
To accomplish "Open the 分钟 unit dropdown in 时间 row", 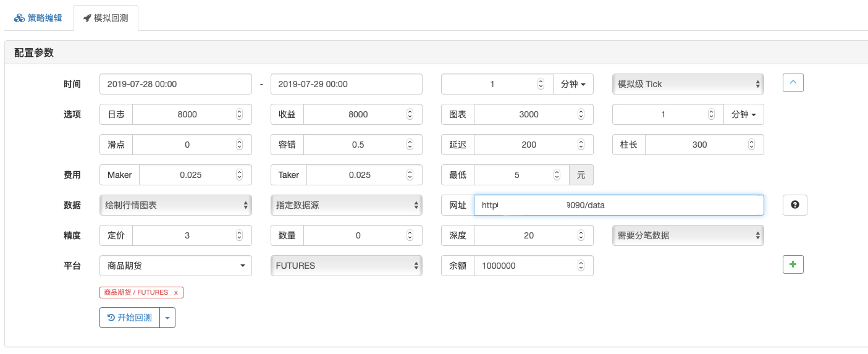I will coord(573,84).
